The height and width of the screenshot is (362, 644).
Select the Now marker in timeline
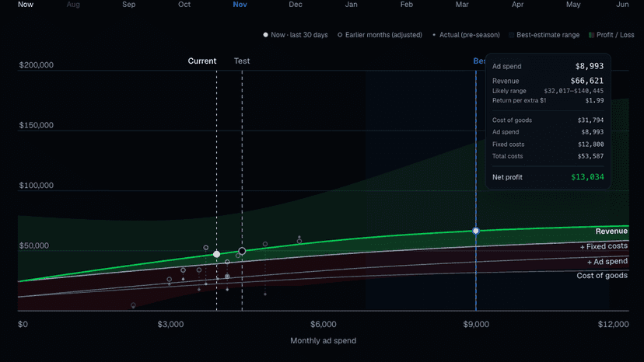pos(26,5)
